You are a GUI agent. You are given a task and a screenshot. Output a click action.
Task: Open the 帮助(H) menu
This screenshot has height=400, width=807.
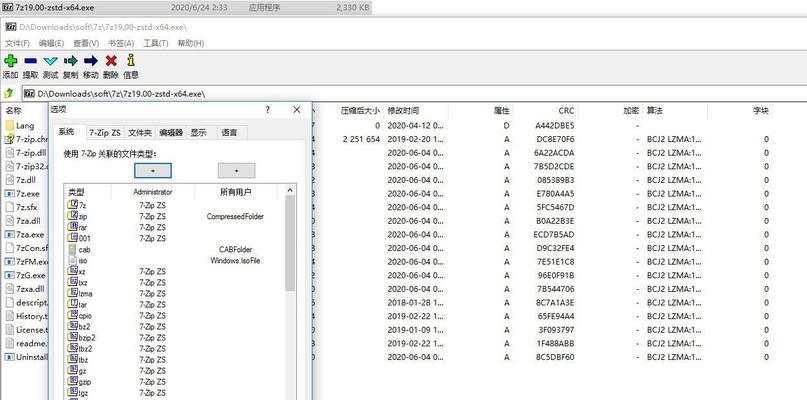point(190,43)
